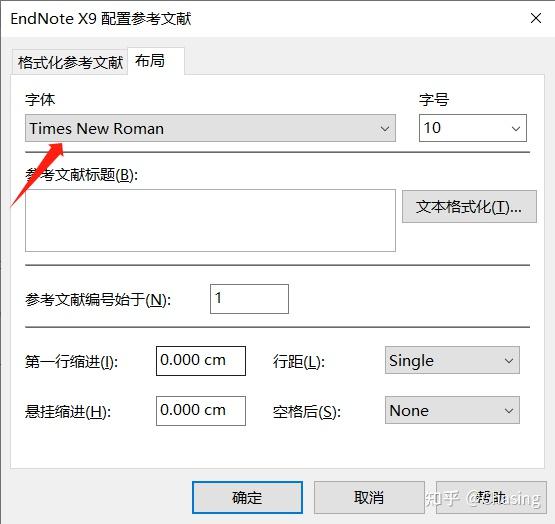Close the EndNote X9 dialog

coord(536,18)
